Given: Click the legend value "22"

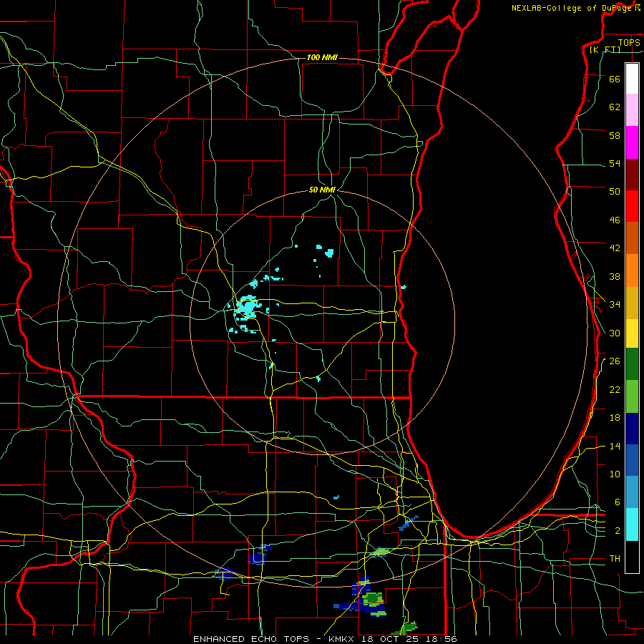Looking at the screenshot, I should pos(615,389).
